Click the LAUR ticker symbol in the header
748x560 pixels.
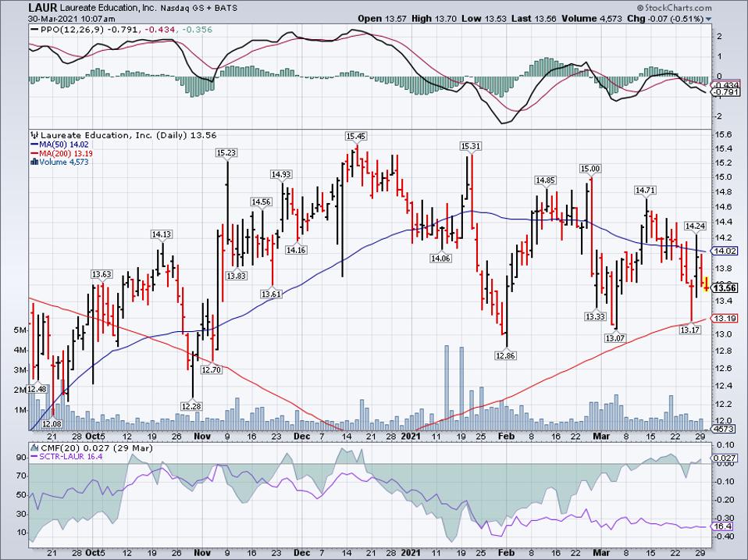click(x=42, y=8)
